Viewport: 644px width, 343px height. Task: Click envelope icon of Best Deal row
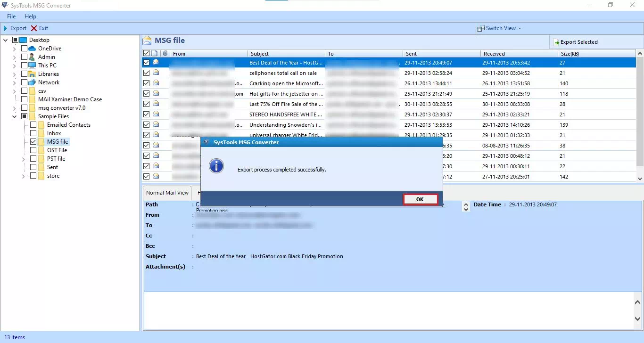click(156, 62)
